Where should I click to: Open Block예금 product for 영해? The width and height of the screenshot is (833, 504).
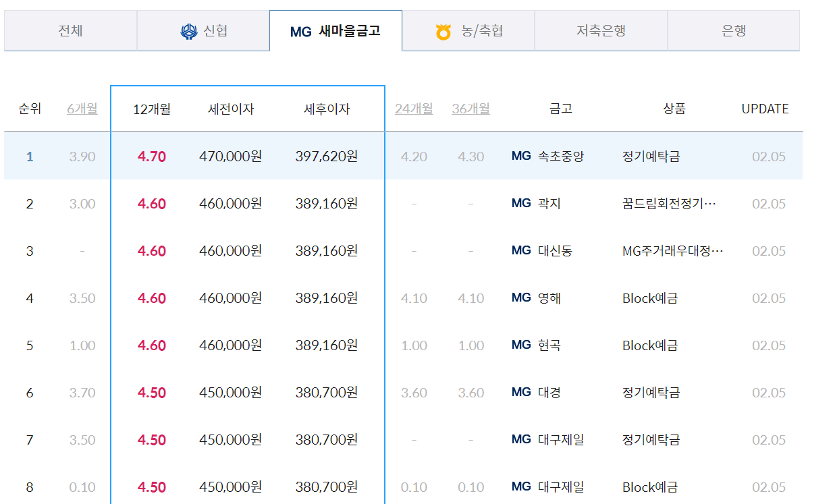(650, 298)
